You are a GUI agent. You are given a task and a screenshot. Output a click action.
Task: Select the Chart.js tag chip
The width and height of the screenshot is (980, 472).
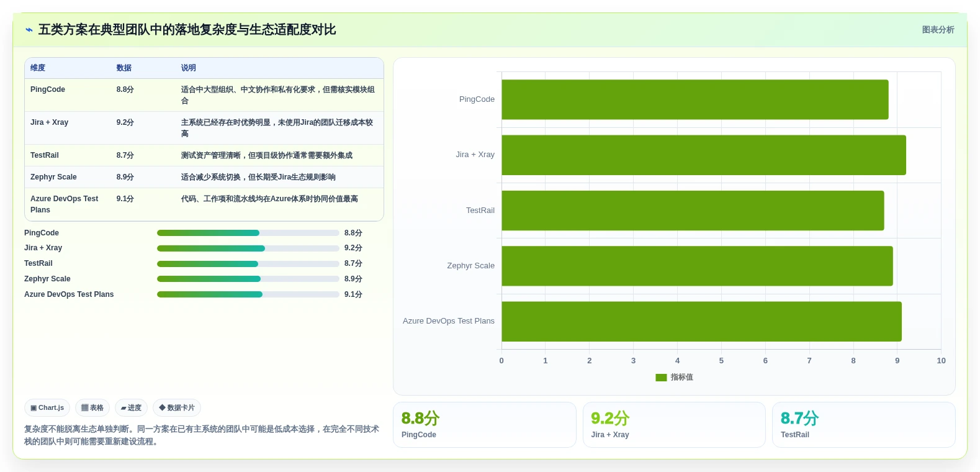click(x=47, y=408)
